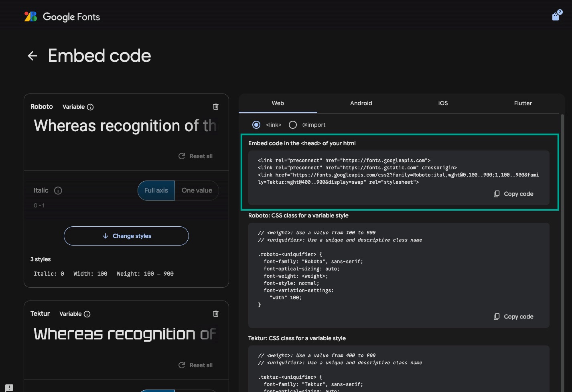Copy code for Roboto CSS class

513,317
